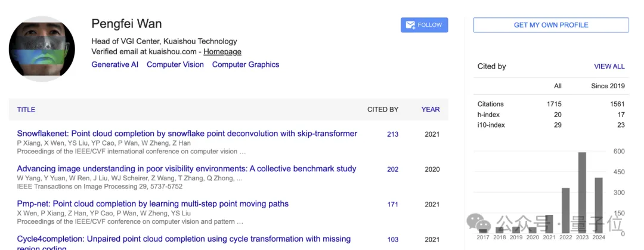This screenshot has width=644, height=250.
Task: Select the Computer Vision interest tag
Action: click(175, 64)
